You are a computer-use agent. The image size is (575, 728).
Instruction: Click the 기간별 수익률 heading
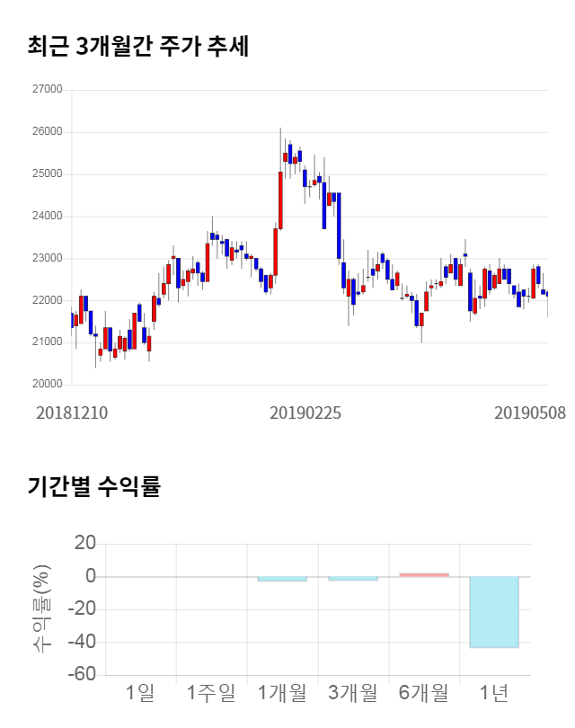[x=93, y=487]
